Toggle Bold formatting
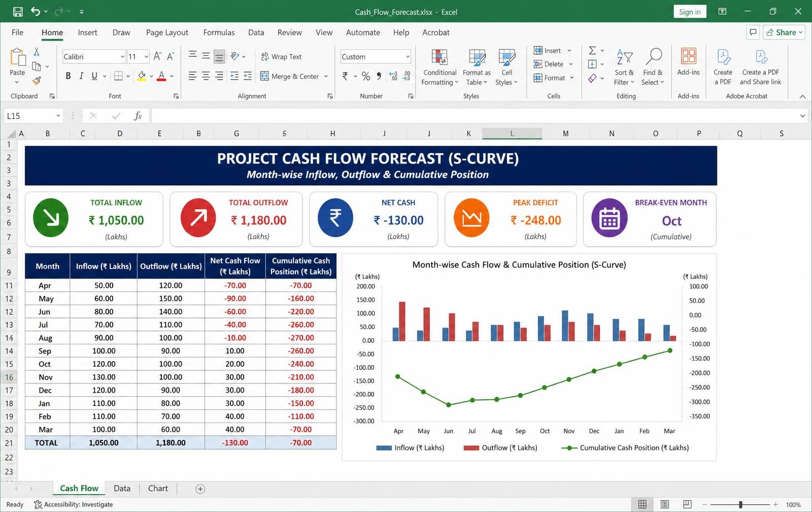Image resolution: width=812 pixels, height=512 pixels. 68,76
